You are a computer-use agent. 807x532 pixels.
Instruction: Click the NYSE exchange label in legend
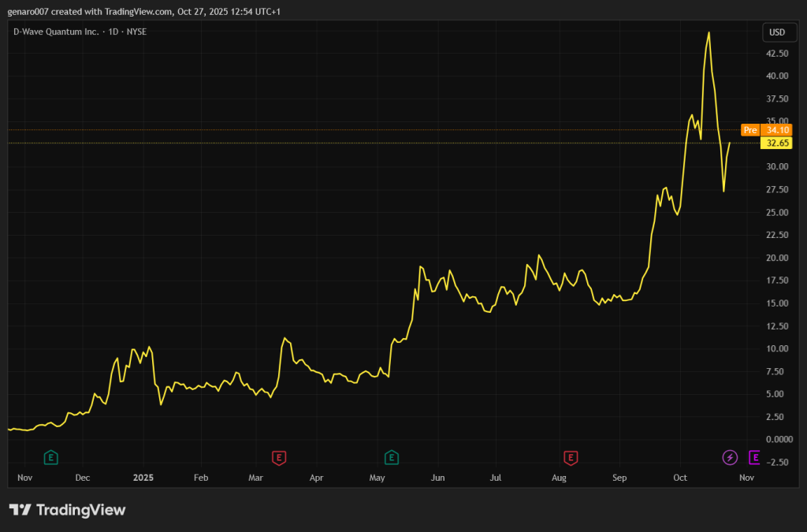(138, 32)
